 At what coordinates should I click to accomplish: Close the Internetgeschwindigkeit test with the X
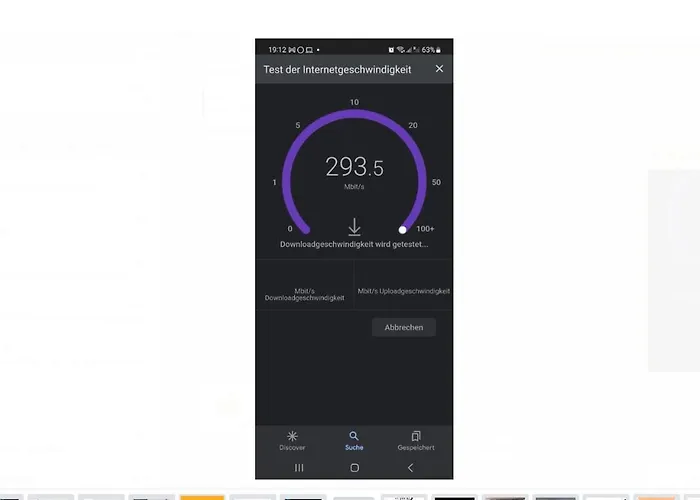(x=439, y=69)
